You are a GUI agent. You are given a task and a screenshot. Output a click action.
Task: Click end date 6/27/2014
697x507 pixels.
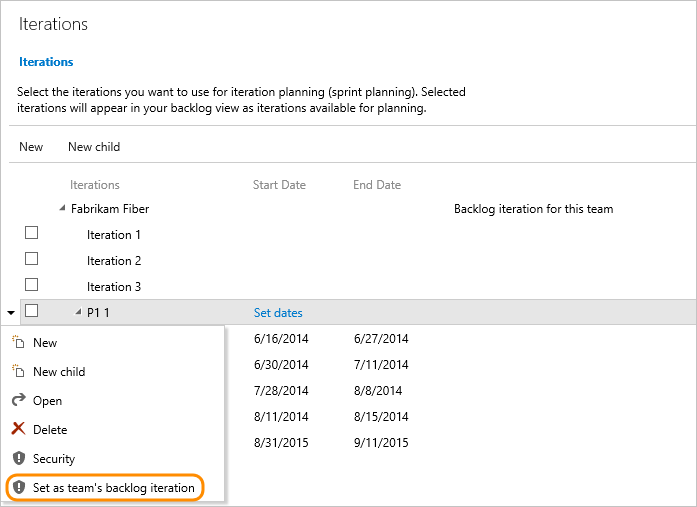[381, 339]
